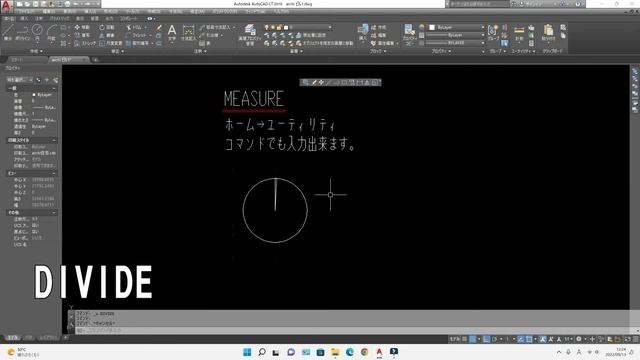Click the モデル button in status bar
640x360 pixels.
pyautogui.click(x=454, y=339)
